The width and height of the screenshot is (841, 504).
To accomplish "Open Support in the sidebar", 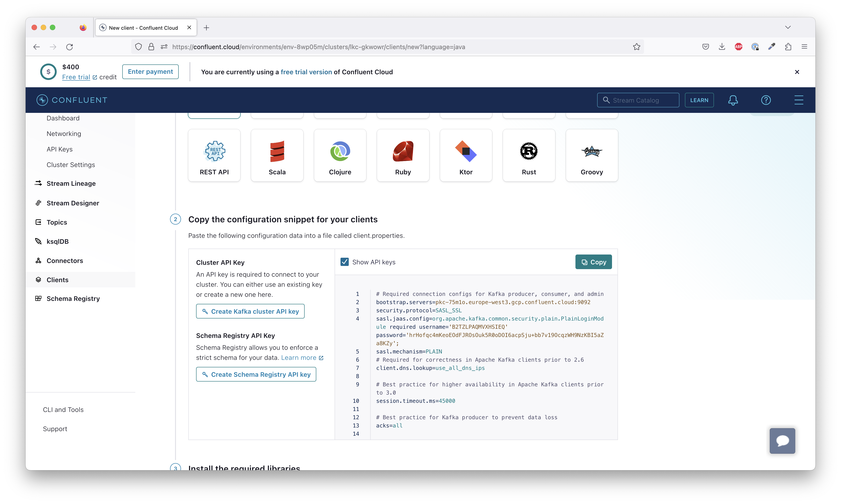I will point(55,429).
